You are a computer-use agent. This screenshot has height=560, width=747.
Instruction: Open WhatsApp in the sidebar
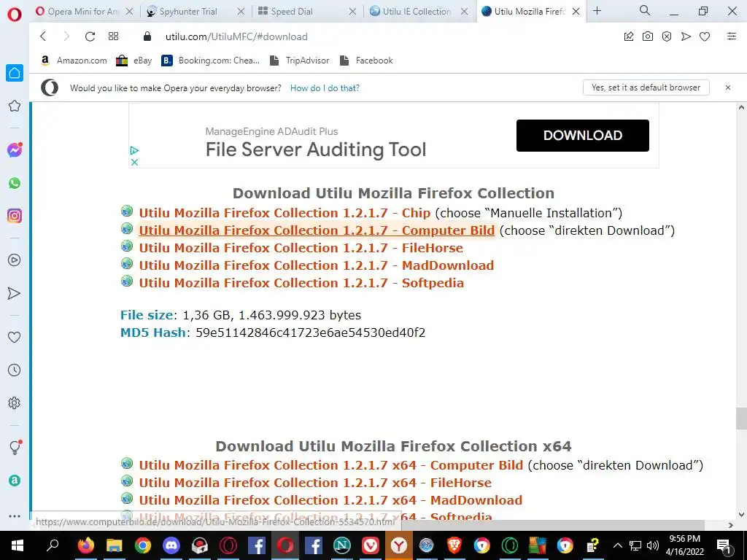coord(15,183)
